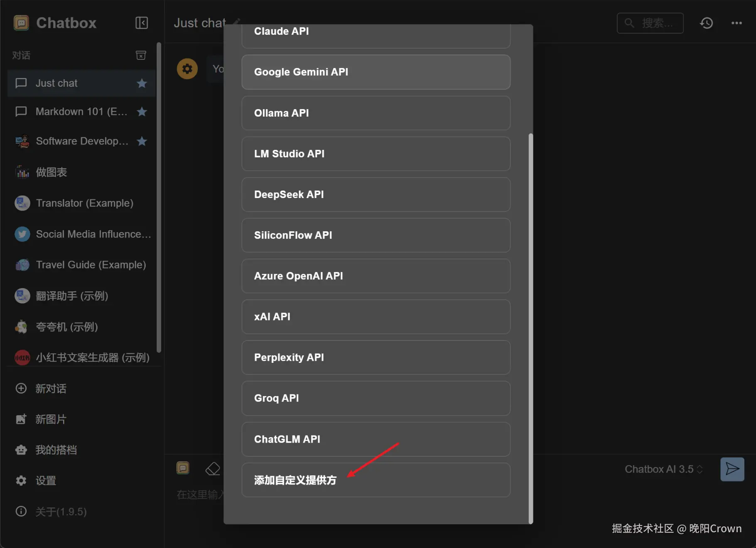This screenshot has height=548, width=756.
Task: Select Perplexity API provider
Action: pyautogui.click(x=376, y=357)
